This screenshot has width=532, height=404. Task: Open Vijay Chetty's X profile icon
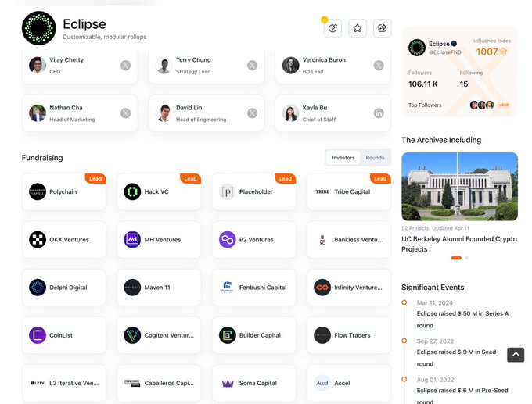125,65
